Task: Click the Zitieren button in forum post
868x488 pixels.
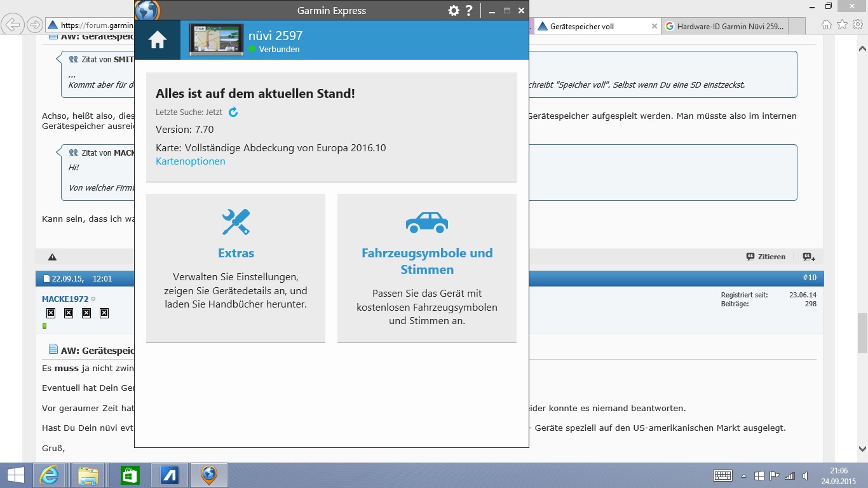Action: pos(766,257)
